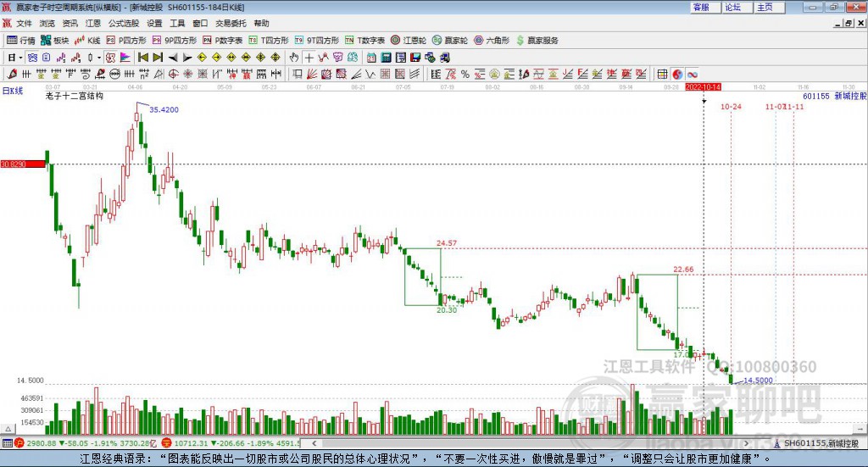This screenshot has width=868, height=467.
Task: Open the 9P四方形 tool
Action: point(175,41)
